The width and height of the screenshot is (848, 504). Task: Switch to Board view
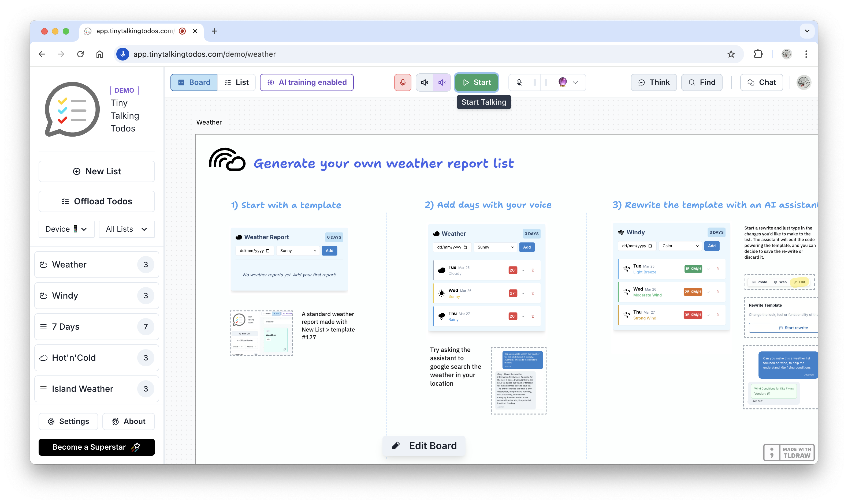(x=194, y=82)
